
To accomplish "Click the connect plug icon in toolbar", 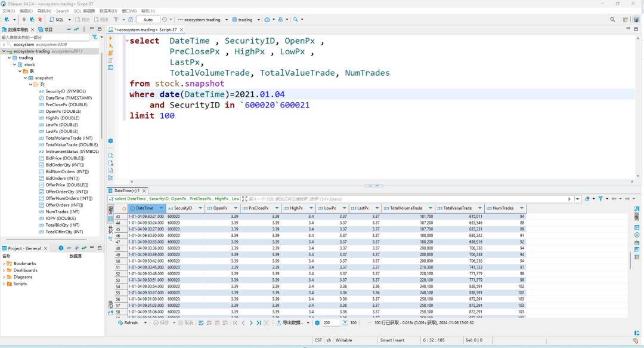I will point(24,19).
